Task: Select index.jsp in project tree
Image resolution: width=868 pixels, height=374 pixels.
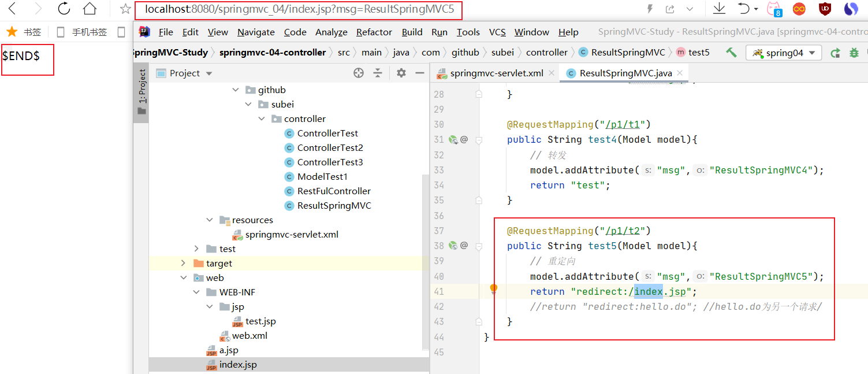Action: (x=238, y=365)
